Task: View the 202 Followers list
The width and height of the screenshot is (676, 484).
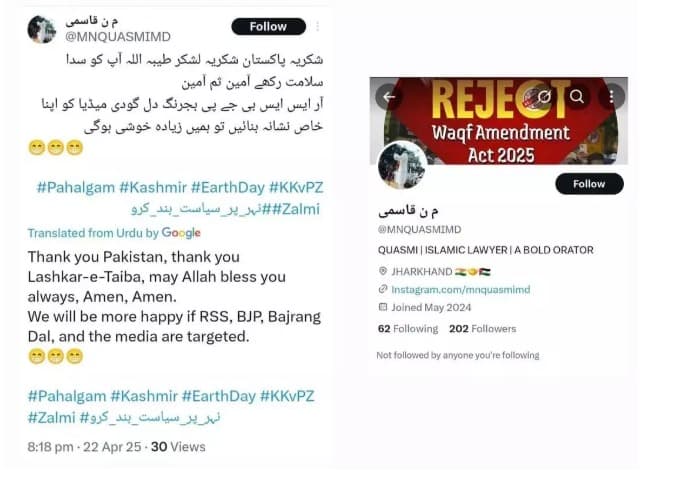Action: click(482, 329)
